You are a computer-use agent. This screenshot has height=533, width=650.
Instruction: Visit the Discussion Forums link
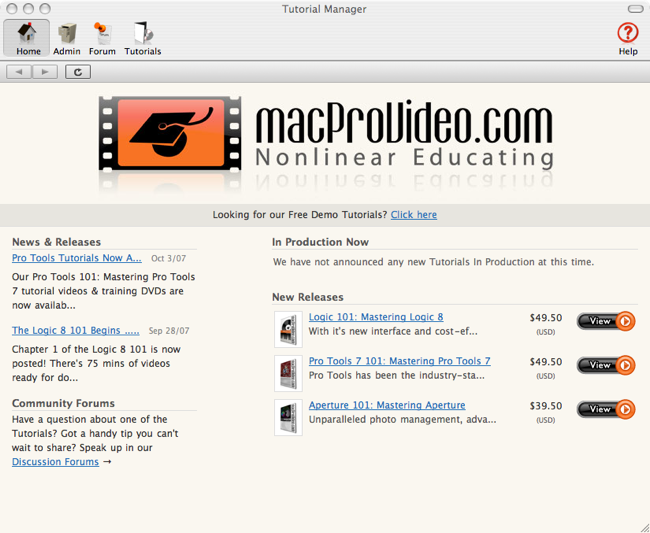[55, 462]
